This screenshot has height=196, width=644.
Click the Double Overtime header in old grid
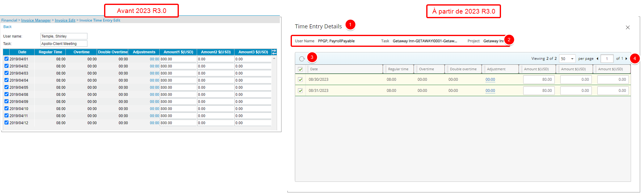tap(113, 52)
